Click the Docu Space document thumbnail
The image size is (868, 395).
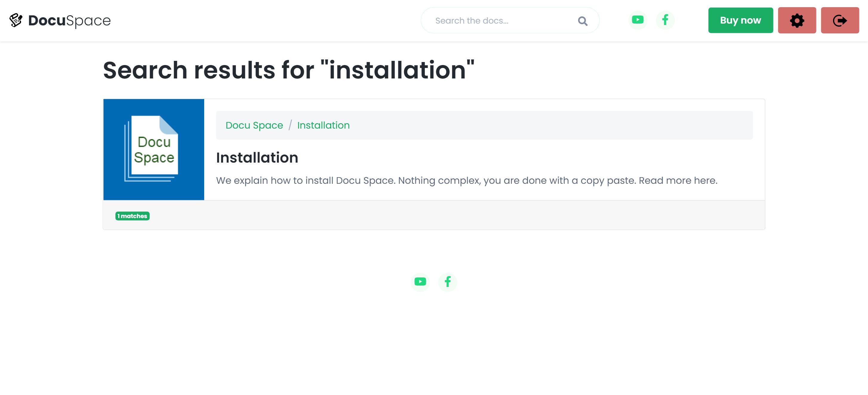click(154, 149)
